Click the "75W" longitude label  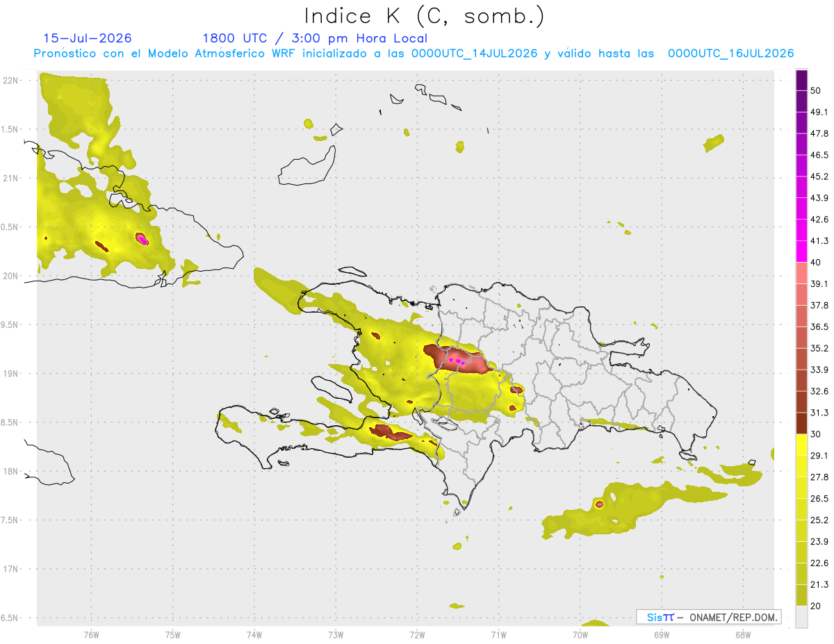(173, 634)
